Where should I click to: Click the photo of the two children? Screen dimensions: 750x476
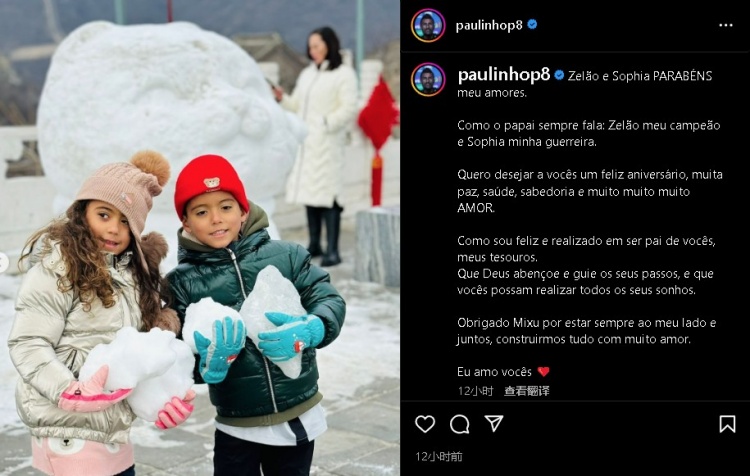click(199, 238)
